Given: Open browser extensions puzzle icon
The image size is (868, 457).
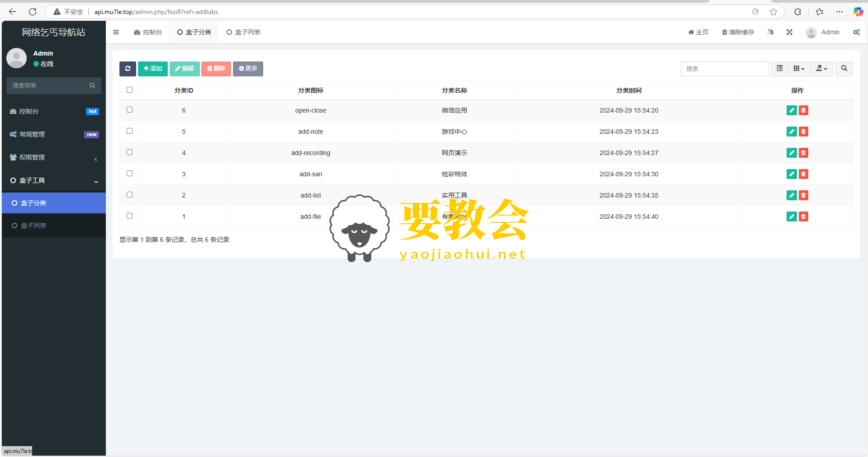Looking at the screenshot, I should [x=797, y=12].
